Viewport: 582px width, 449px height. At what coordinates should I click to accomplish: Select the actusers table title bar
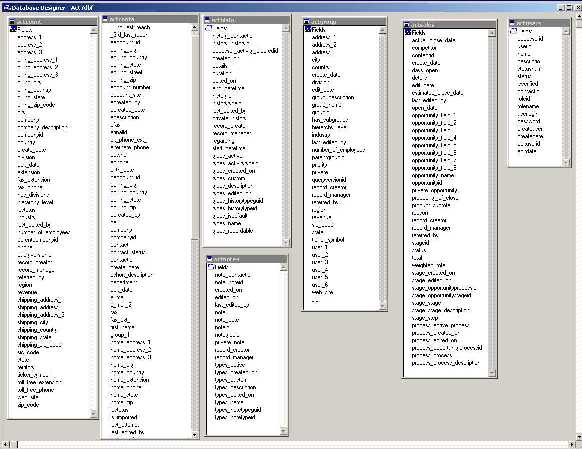pos(539,23)
